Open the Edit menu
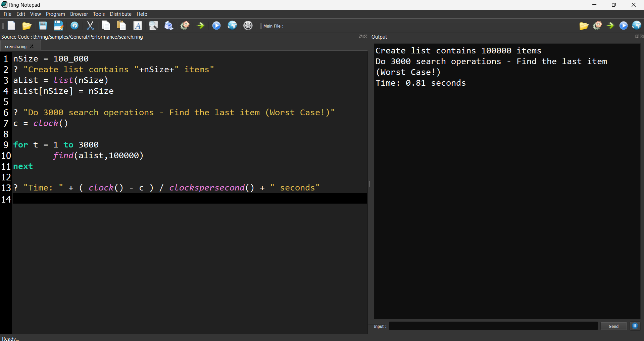The image size is (644, 341). point(21,14)
